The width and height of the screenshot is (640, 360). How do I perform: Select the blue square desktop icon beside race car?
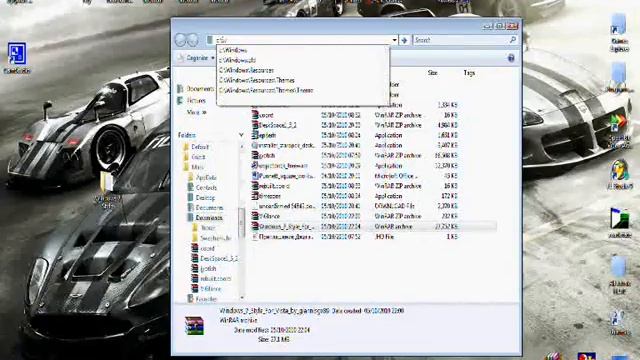17,53
